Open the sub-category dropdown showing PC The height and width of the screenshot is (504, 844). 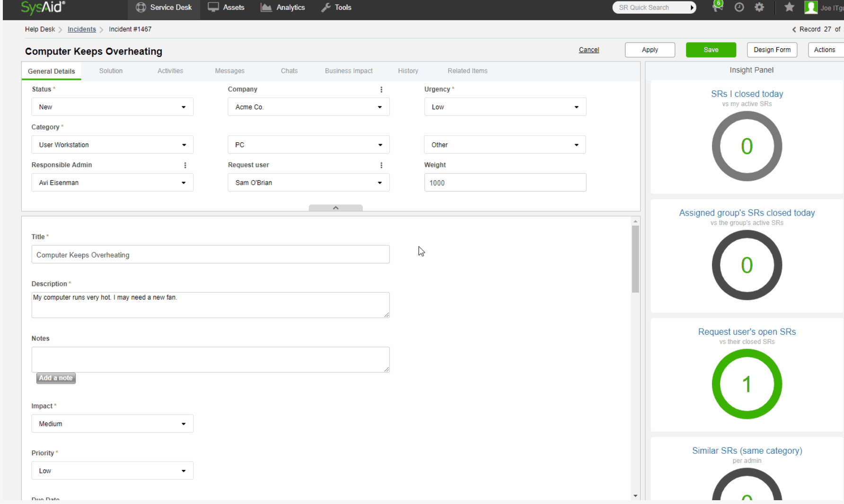[x=308, y=145]
